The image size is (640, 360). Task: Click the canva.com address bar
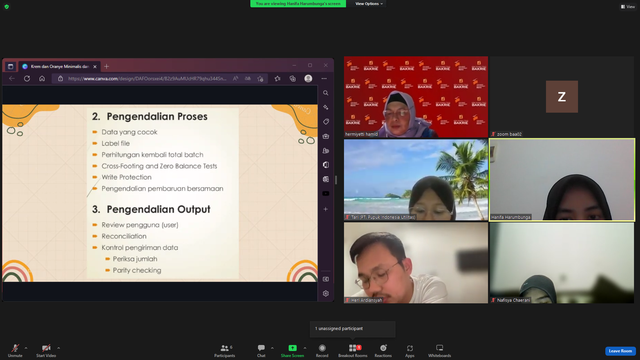pos(147,78)
